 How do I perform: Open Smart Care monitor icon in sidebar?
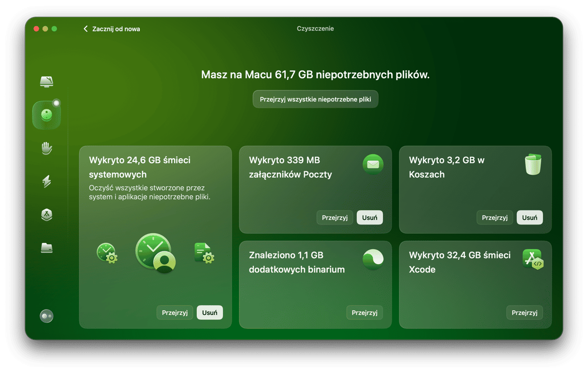46,81
